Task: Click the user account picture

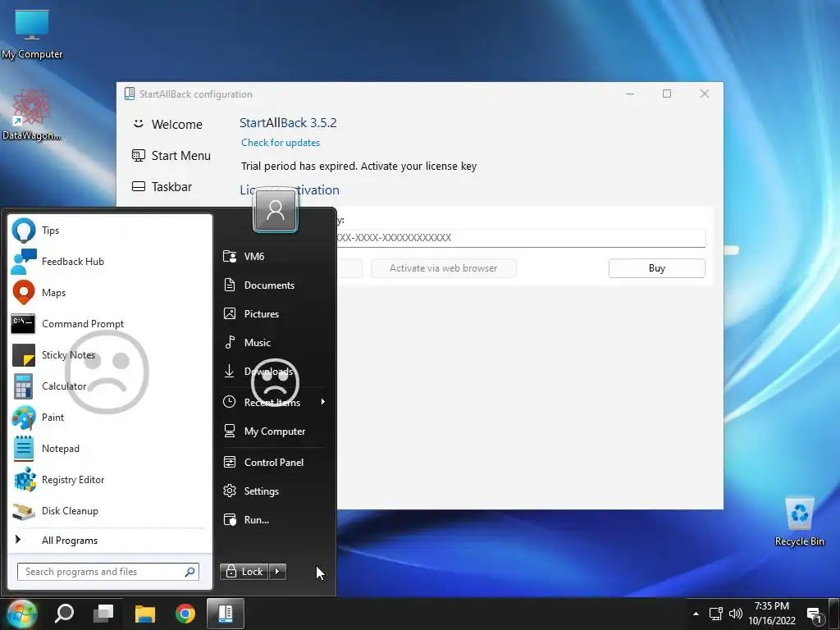Action: [276, 210]
